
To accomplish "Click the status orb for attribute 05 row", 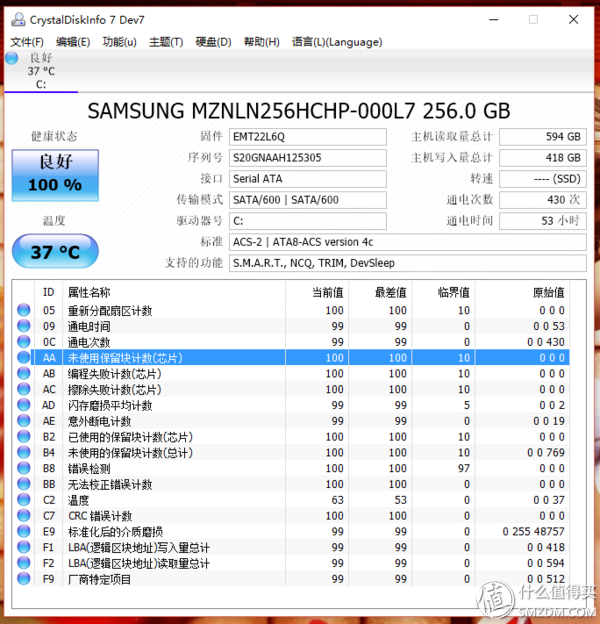I will [x=24, y=310].
